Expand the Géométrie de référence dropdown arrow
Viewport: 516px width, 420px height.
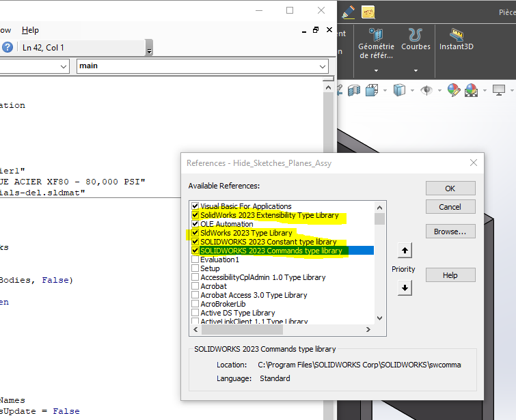376,70
